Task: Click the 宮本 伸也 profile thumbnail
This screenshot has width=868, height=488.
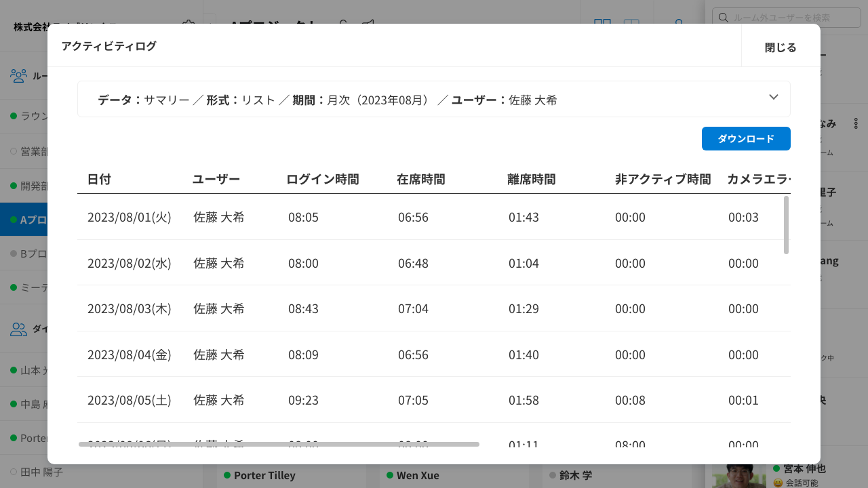Action: 739,476
